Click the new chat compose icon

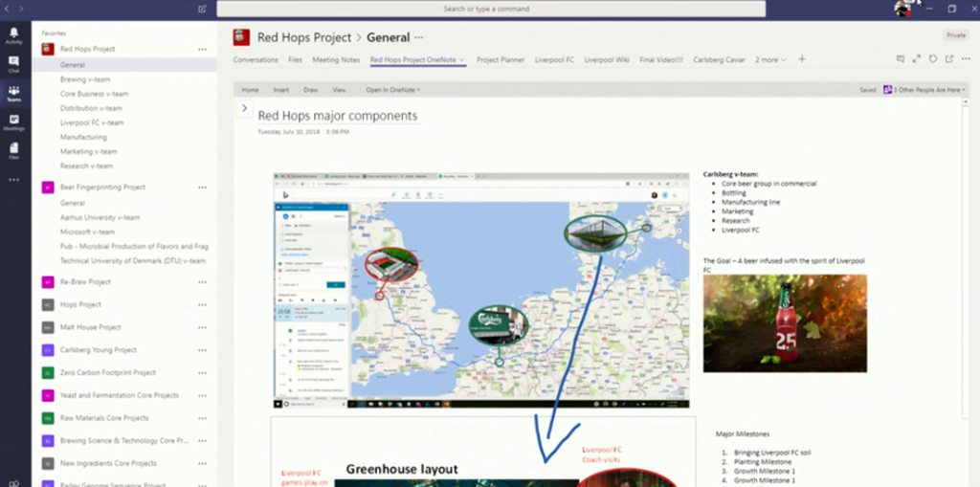click(202, 9)
